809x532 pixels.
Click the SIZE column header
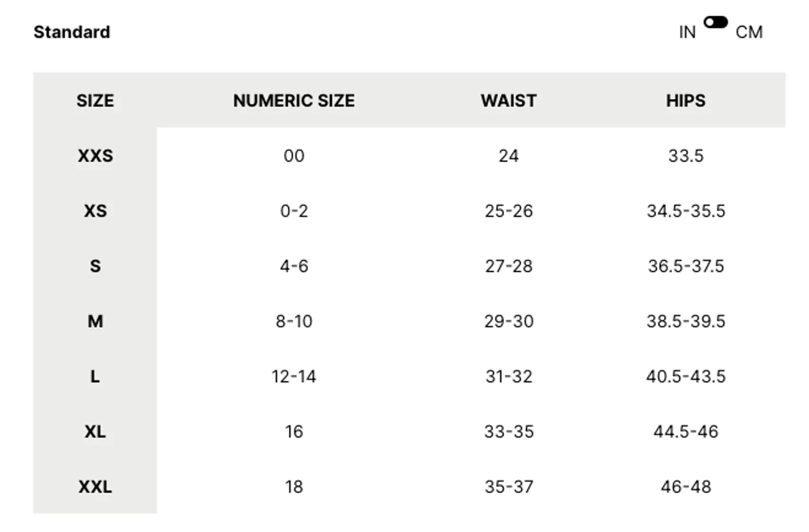pos(95,101)
